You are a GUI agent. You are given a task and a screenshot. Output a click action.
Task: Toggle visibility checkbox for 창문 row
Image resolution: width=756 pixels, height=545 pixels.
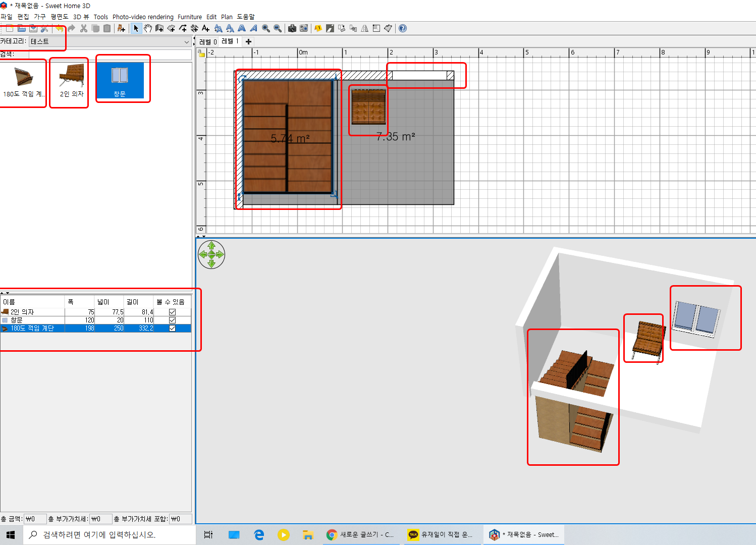pyautogui.click(x=172, y=320)
